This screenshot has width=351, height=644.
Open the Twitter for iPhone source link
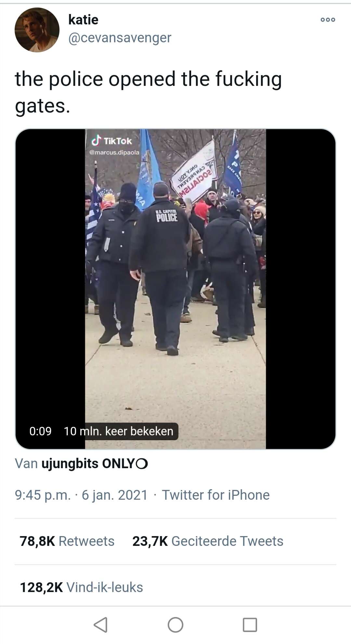pyautogui.click(x=216, y=495)
